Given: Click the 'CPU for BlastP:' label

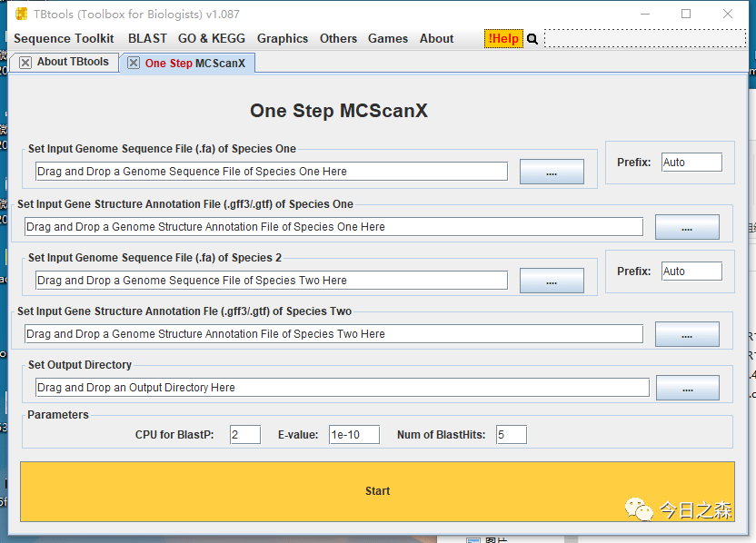Looking at the screenshot, I should coord(174,435).
